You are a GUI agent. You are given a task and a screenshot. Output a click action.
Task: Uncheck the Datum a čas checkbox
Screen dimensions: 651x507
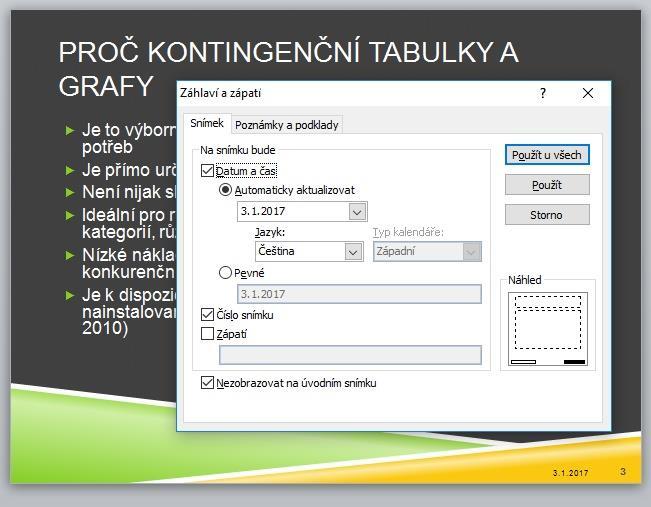point(207,171)
